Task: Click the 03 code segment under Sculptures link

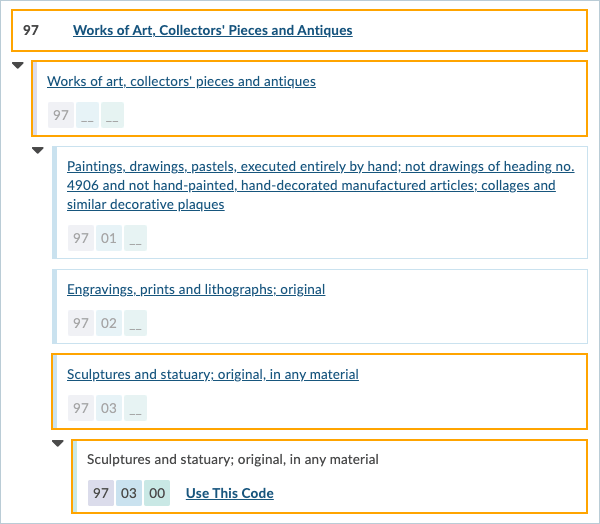Action: click(109, 408)
